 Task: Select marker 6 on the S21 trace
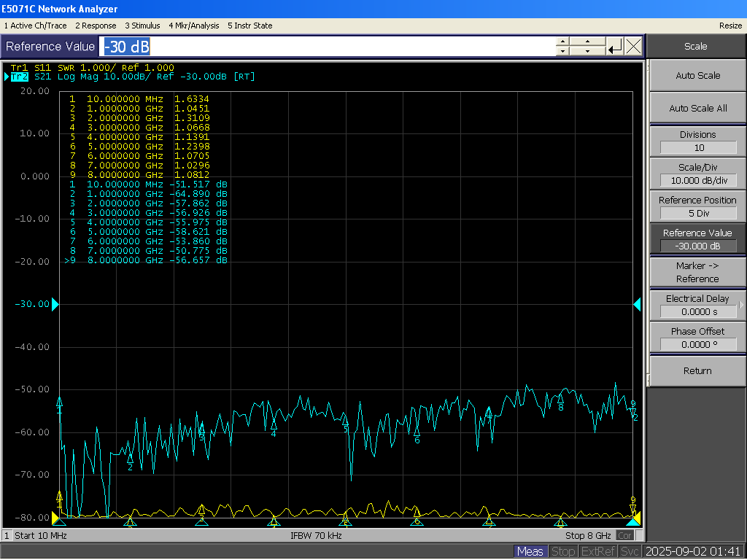click(x=417, y=432)
